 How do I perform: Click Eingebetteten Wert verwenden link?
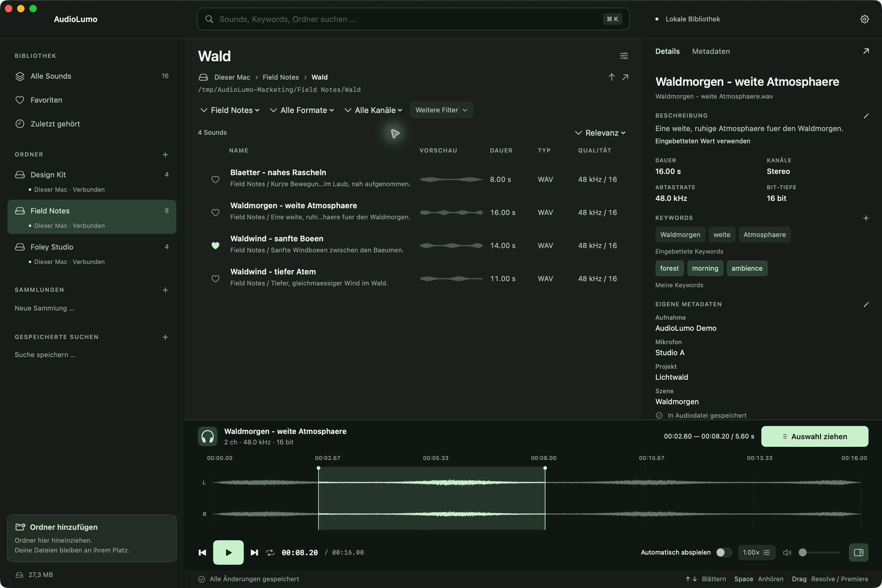point(702,141)
